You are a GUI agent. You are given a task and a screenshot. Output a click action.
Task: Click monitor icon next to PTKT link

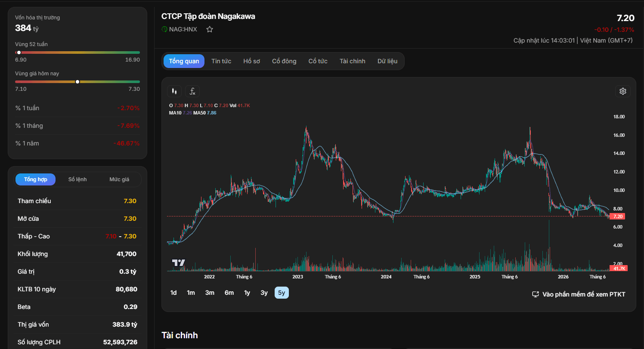536,294
